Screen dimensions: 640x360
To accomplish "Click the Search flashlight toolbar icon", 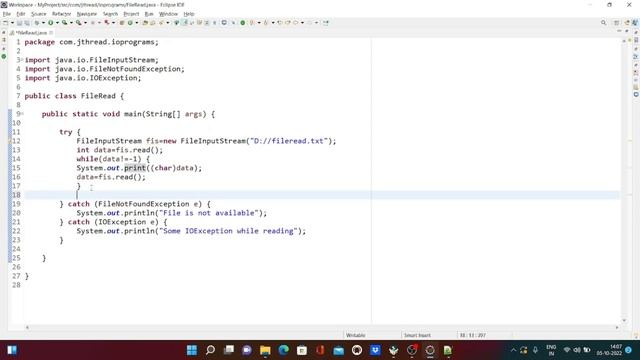I will 161,23.
